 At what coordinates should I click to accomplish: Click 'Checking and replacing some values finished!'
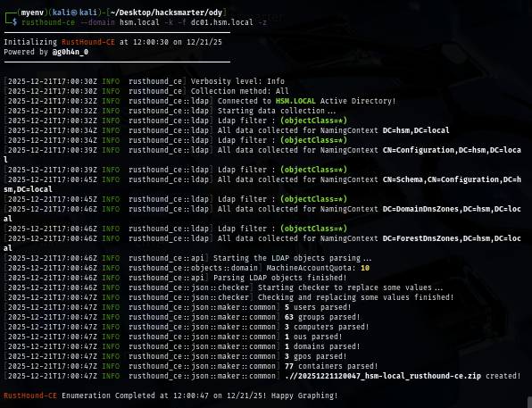tap(355, 298)
